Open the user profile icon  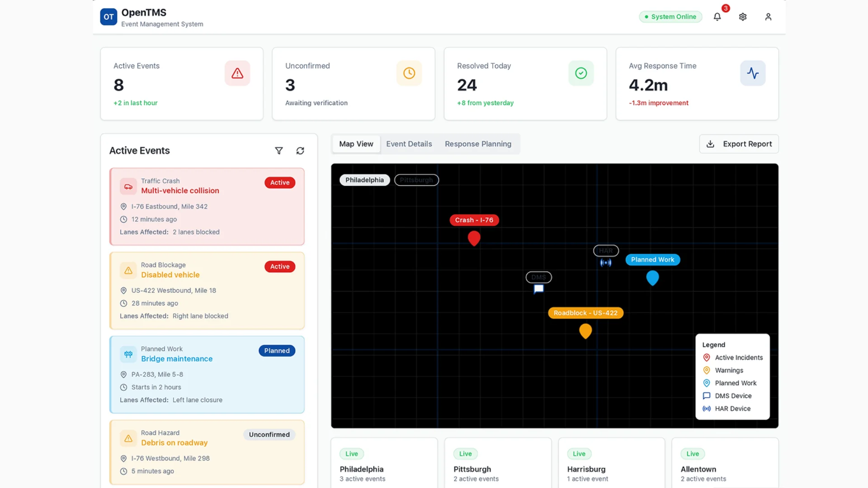click(769, 17)
